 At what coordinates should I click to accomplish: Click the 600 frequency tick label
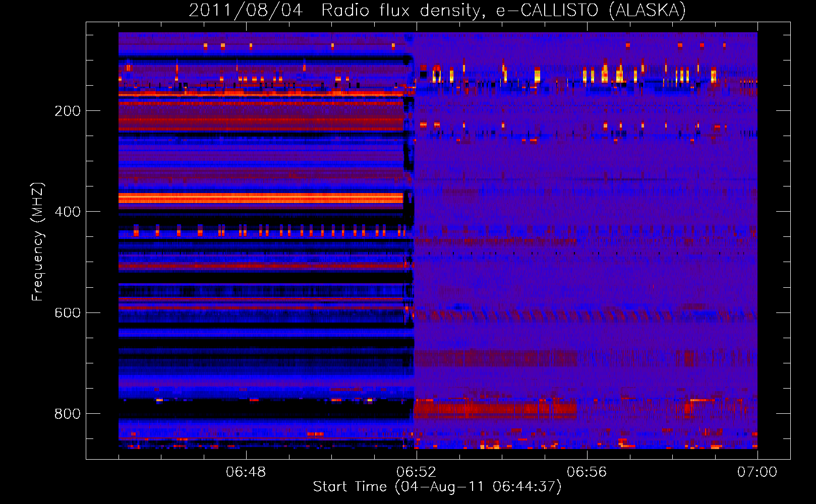pyautogui.click(x=68, y=312)
